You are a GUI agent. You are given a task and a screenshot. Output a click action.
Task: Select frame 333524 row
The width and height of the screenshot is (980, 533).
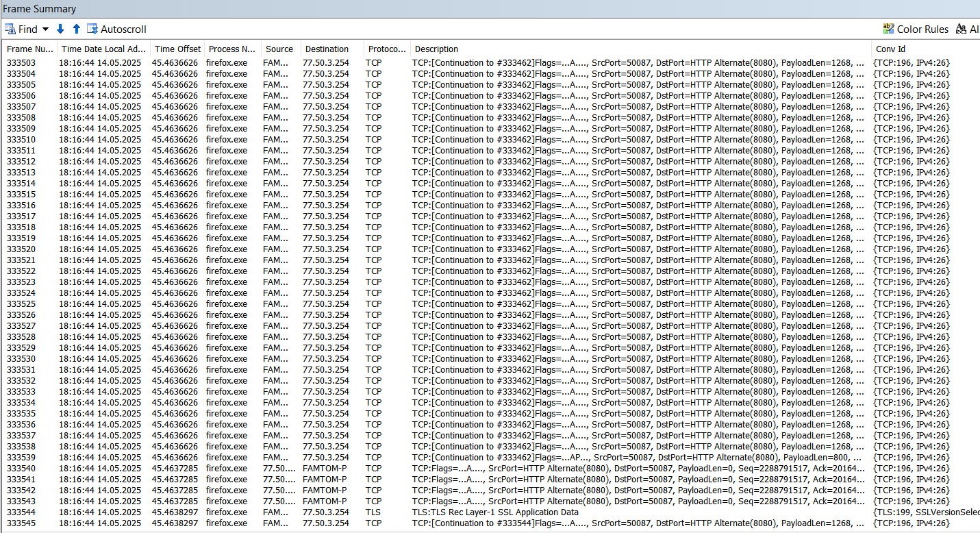pyautogui.click(x=490, y=293)
